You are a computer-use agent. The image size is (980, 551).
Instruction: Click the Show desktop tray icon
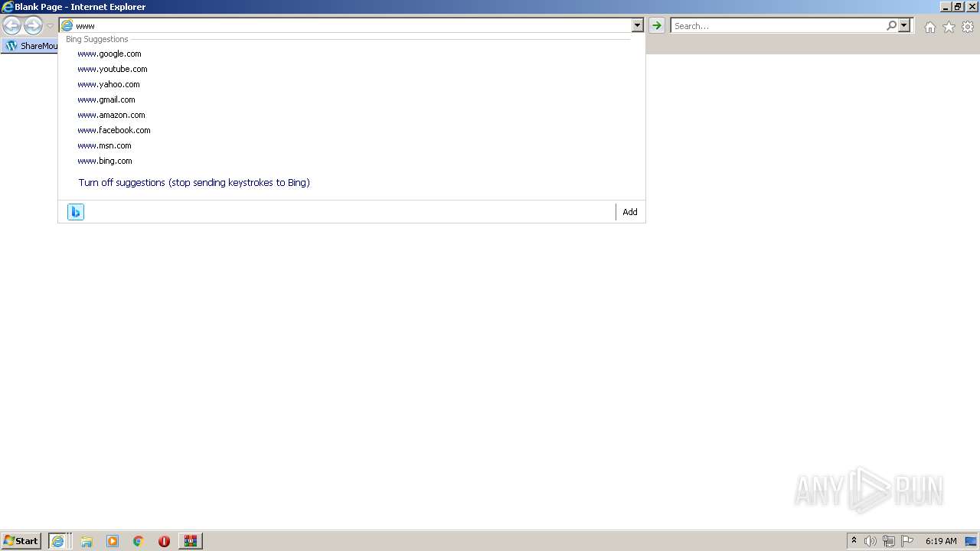[x=971, y=541]
